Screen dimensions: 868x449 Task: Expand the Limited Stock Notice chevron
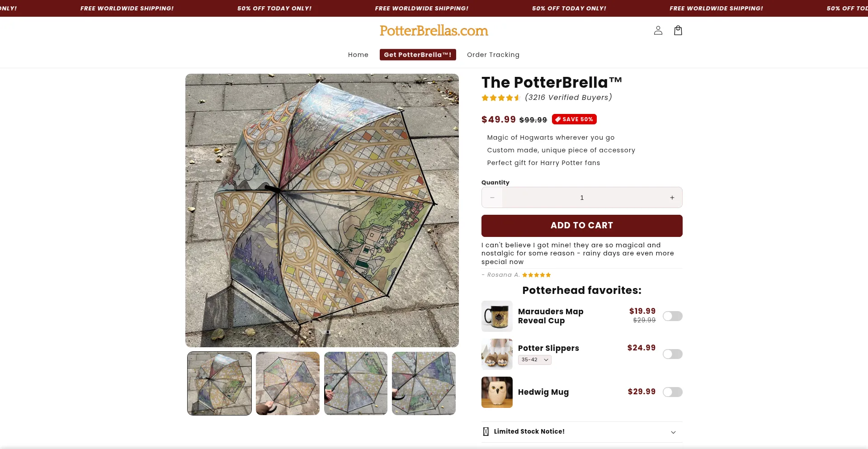click(x=673, y=432)
